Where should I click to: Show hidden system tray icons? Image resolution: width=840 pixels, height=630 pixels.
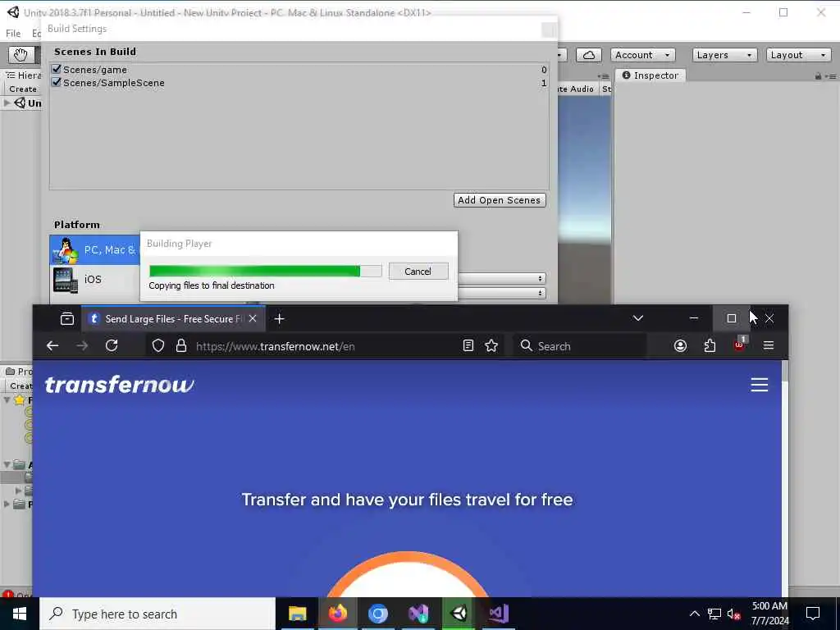coord(694,614)
